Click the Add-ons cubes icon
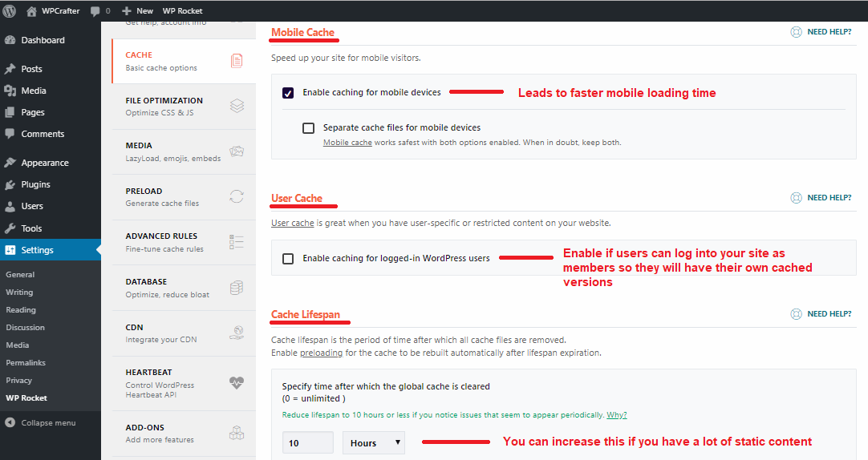Screen dimensions: 868x460 pyautogui.click(x=237, y=433)
